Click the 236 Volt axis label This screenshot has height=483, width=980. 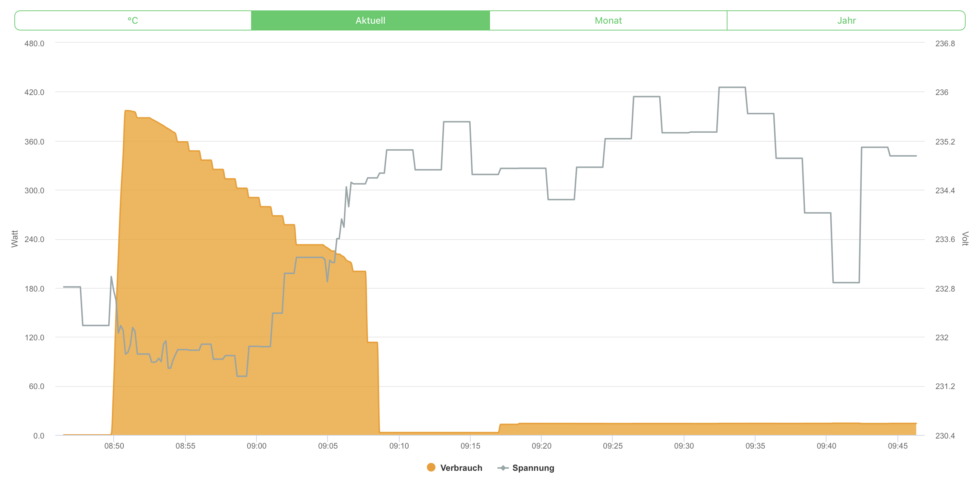pyautogui.click(x=942, y=92)
